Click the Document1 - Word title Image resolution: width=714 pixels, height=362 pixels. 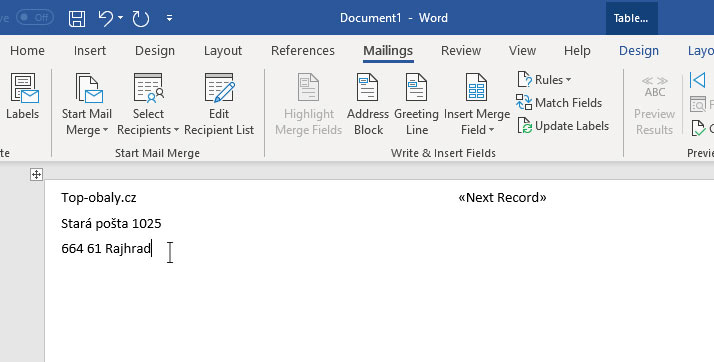click(394, 18)
